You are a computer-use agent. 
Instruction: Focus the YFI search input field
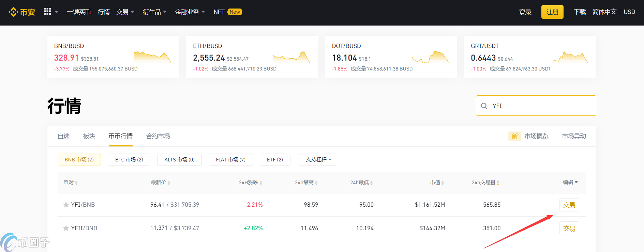(x=536, y=106)
